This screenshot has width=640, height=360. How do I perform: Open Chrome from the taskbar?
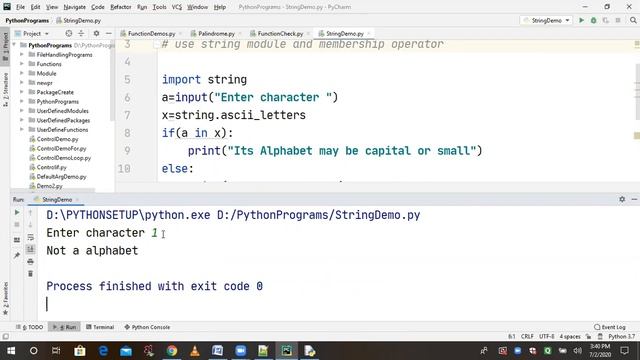point(172,351)
